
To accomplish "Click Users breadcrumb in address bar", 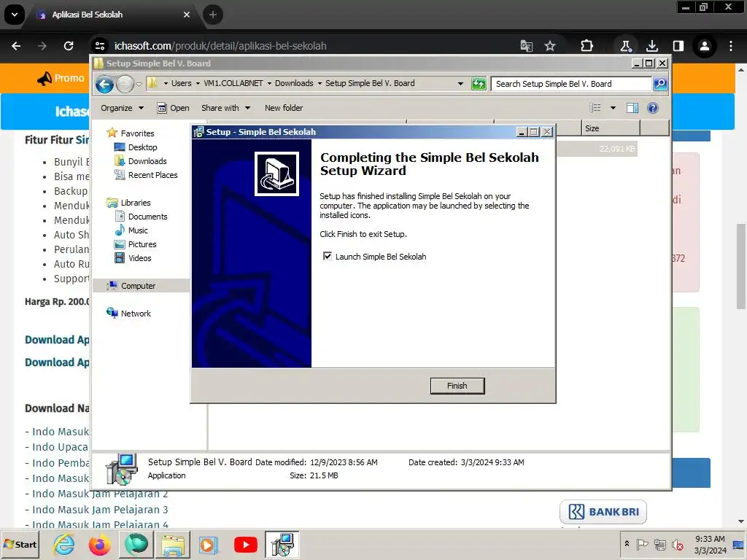I will tap(181, 83).
